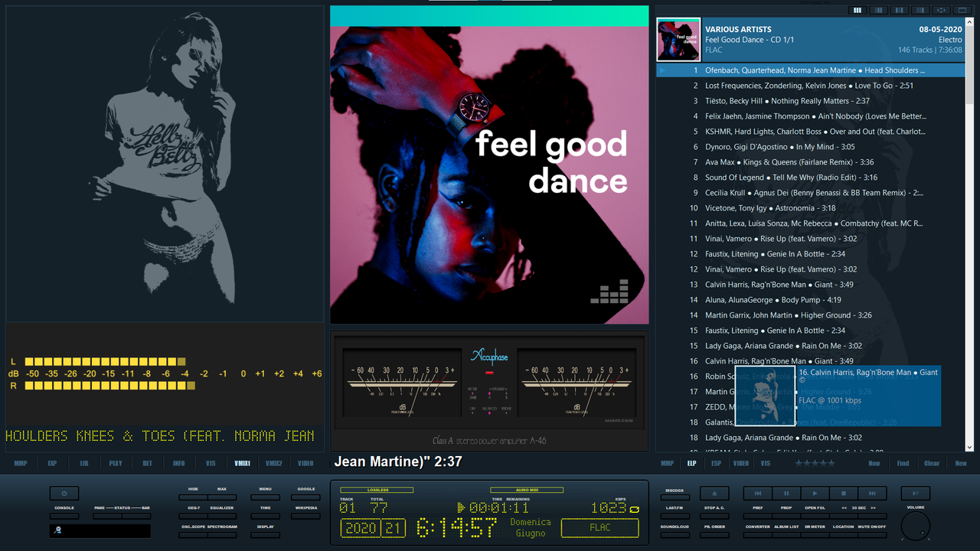Switch to the VMIX2 tab
This screenshot has height=551, width=980.
click(x=274, y=463)
